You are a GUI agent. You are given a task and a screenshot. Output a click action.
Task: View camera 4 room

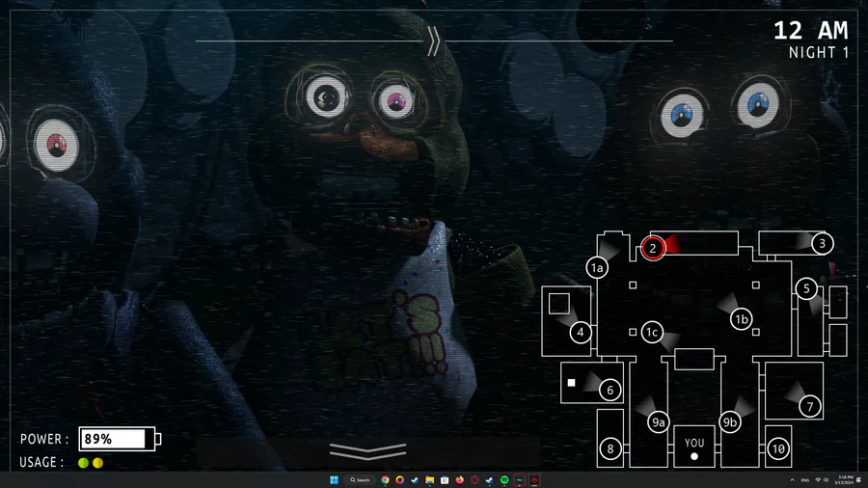(x=581, y=332)
